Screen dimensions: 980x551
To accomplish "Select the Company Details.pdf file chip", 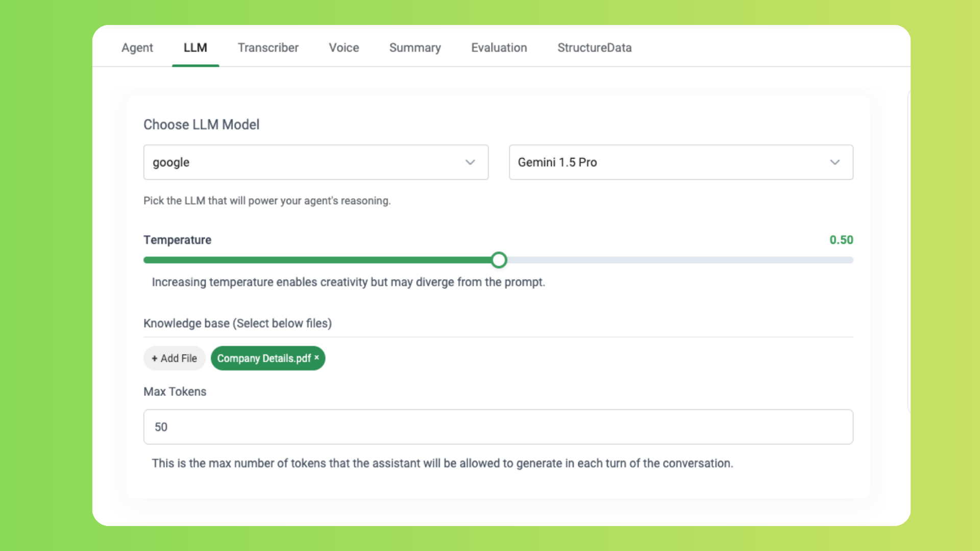I will click(x=263, y=358).
